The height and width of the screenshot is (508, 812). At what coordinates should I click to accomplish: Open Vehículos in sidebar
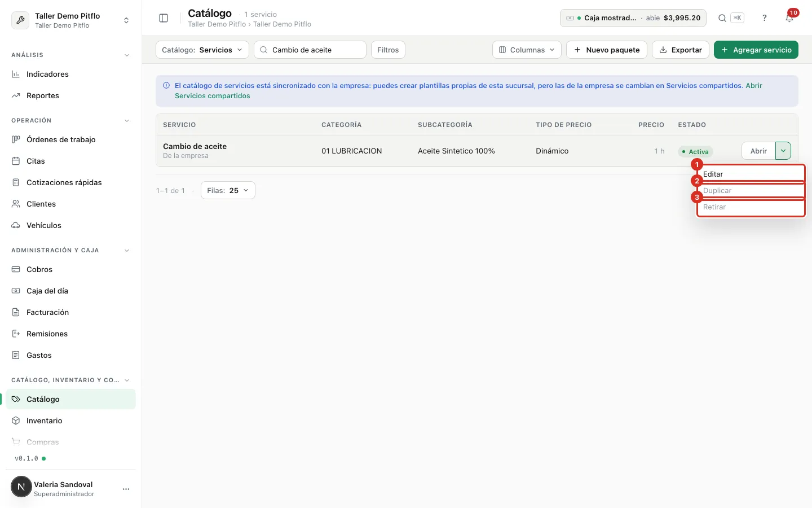[70, 225]
